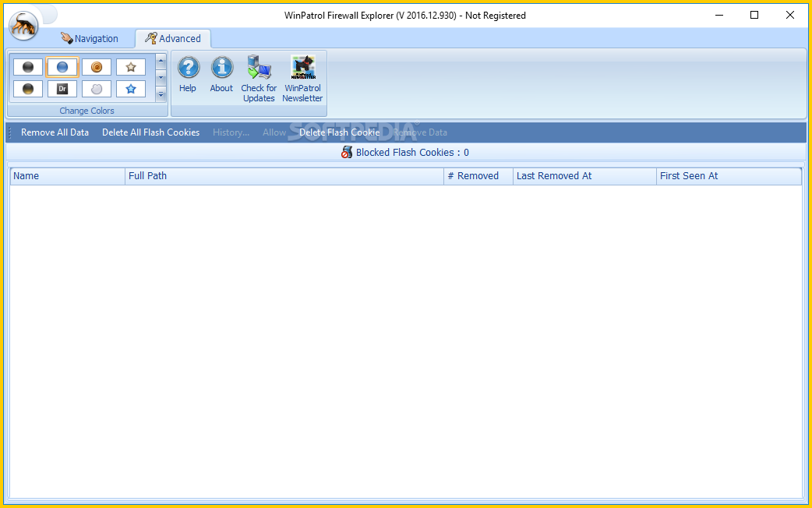Click the Remove Data toolbar button

(421, 132)
